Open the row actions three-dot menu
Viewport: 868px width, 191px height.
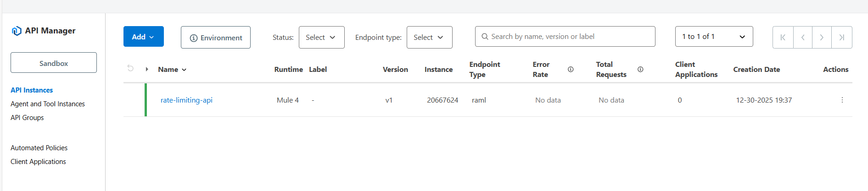[842, 100]
